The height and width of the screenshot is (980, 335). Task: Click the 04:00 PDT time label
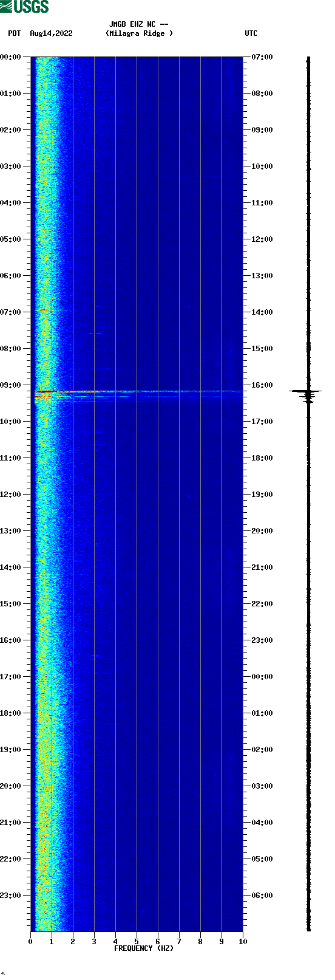pyautogui.click(x=11, y=203)
